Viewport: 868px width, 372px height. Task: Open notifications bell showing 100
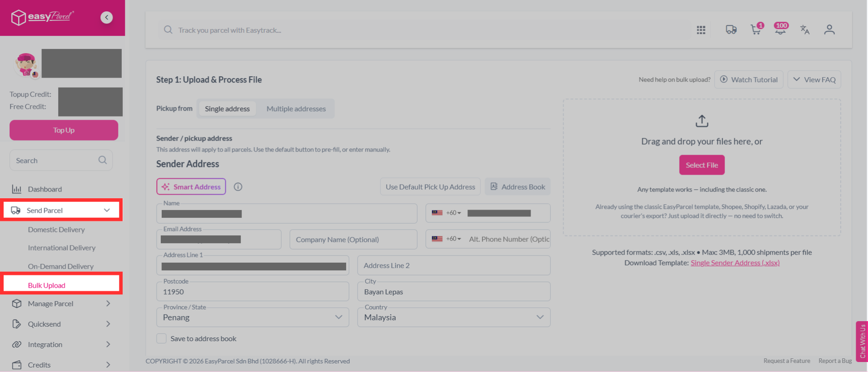tap(781, 29)
